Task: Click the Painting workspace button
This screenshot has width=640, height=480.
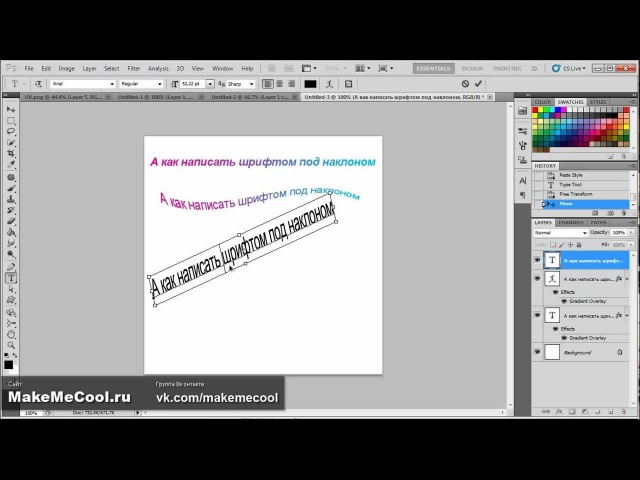Action: tap(507, 69)
